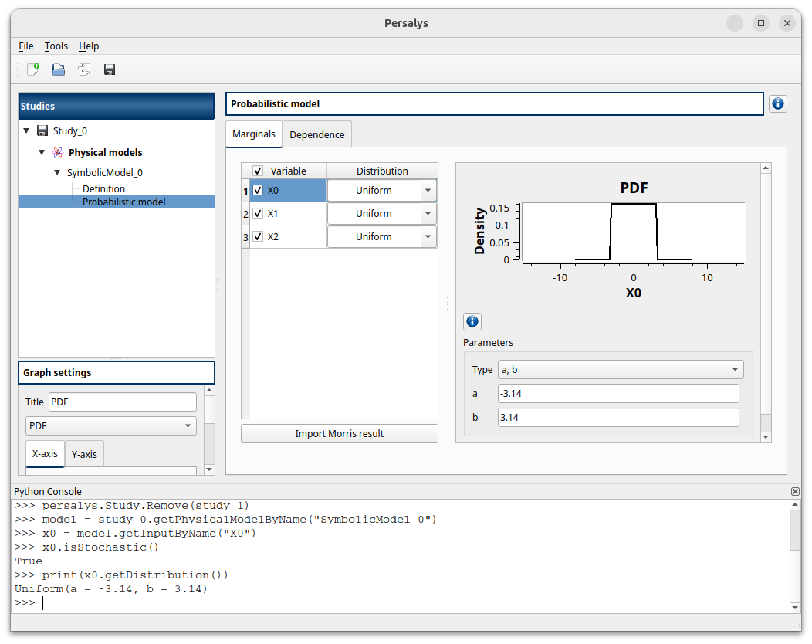Open the parameter Type a, b dropdown

[x=621, y=369]
